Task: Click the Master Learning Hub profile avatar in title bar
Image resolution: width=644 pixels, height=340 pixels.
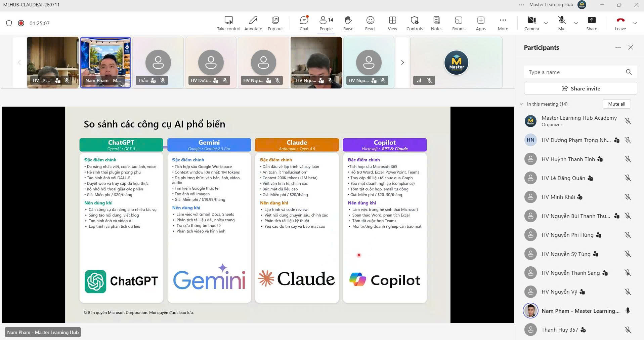Action: [582, 5]
